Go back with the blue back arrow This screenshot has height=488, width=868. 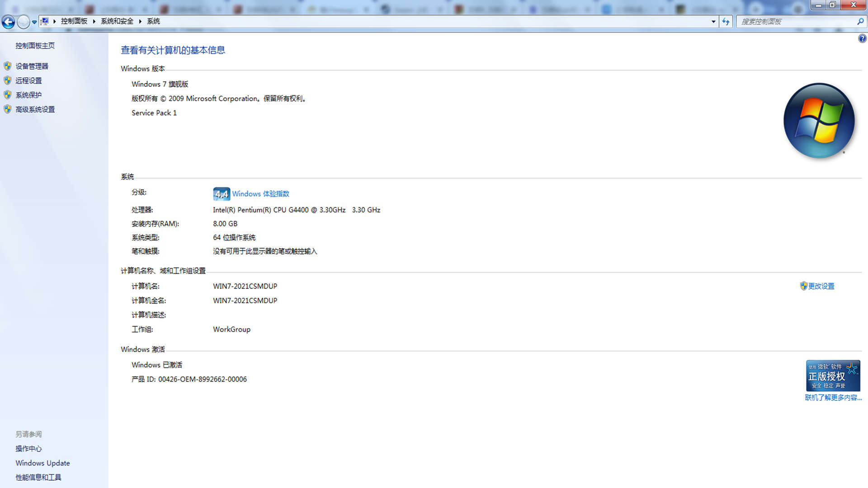point(8,21)
